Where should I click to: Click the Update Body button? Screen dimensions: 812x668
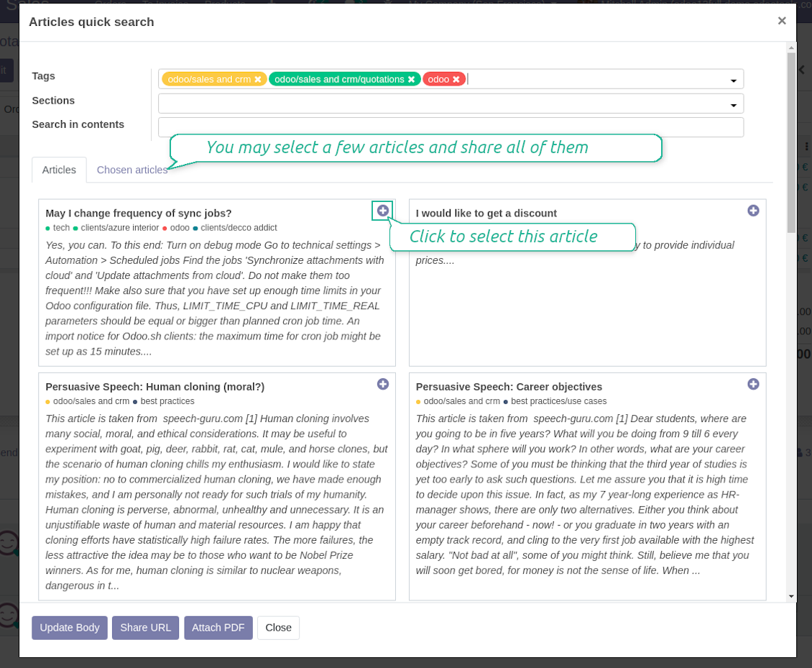[x=70, y=628]
